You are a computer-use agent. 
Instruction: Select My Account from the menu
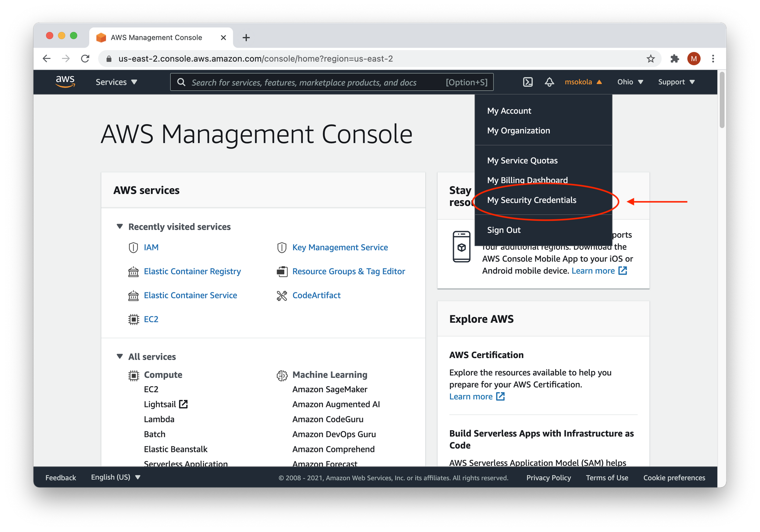[x=509, y=111]
